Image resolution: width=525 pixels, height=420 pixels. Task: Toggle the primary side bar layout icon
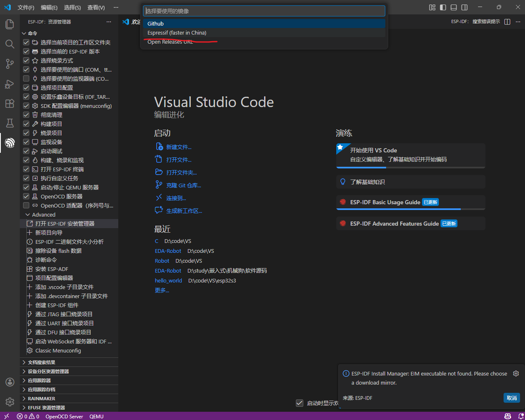(443, 7)
